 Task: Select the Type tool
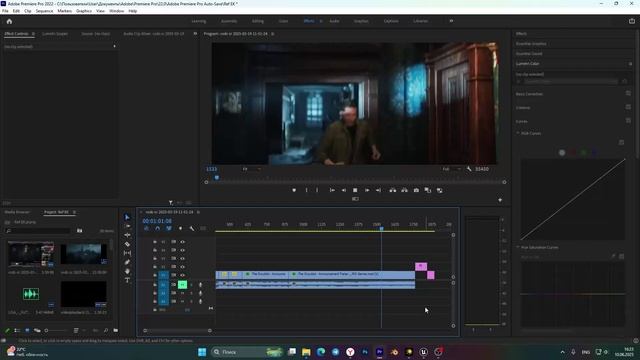coord(127,280)
